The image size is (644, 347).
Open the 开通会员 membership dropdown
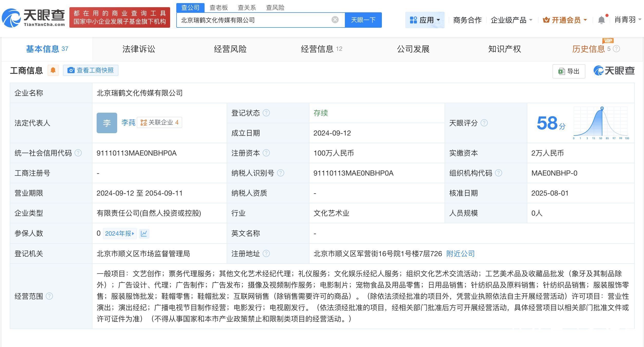coord(565,20)
